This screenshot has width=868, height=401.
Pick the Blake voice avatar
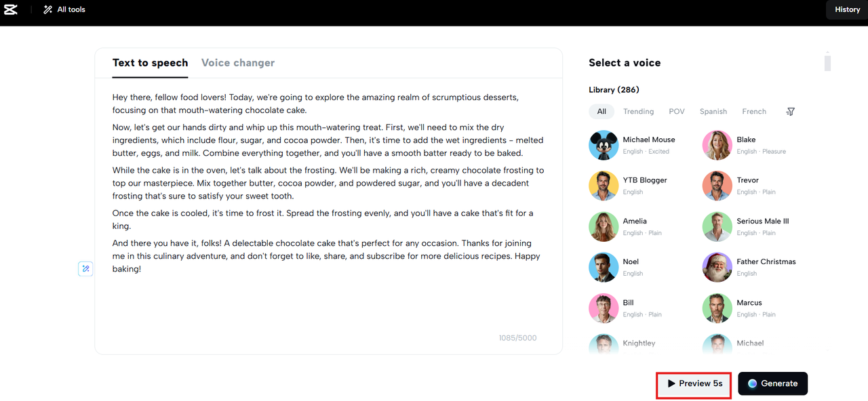(717, 146)
